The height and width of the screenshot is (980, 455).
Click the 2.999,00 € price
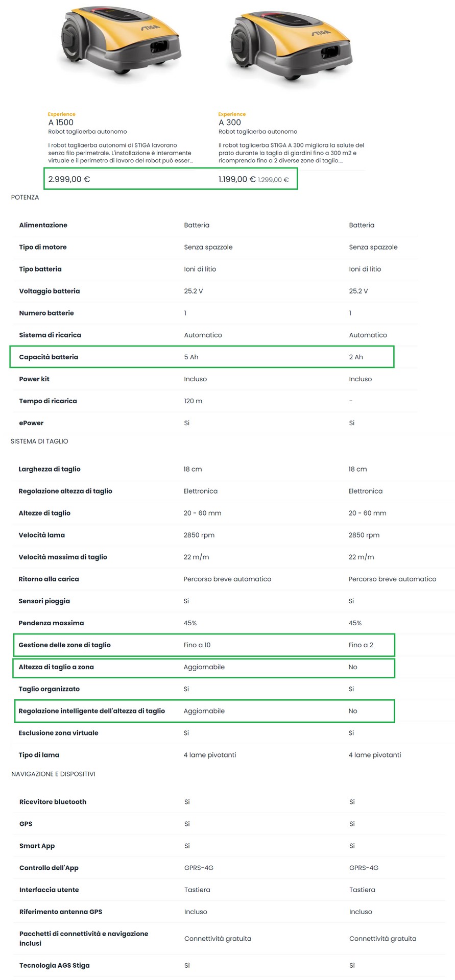tap(69, 179)
